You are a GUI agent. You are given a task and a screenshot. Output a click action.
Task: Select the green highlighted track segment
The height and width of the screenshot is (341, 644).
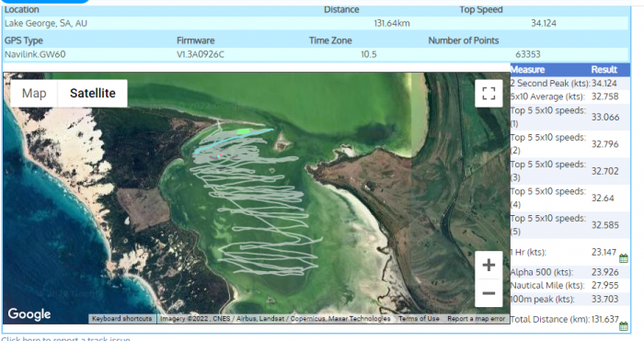pyautogui.click(x=244, y=131)
